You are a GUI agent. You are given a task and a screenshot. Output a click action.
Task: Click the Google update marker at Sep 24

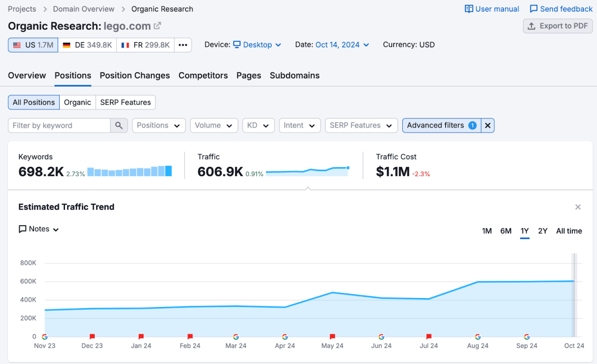[x=526, y=337]
